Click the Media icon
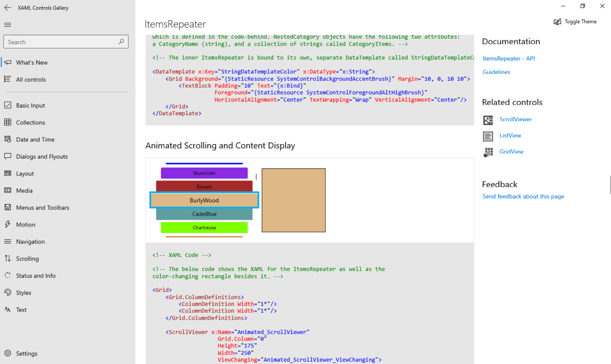This screenshot has height=364, width=611. click(8, 190)
